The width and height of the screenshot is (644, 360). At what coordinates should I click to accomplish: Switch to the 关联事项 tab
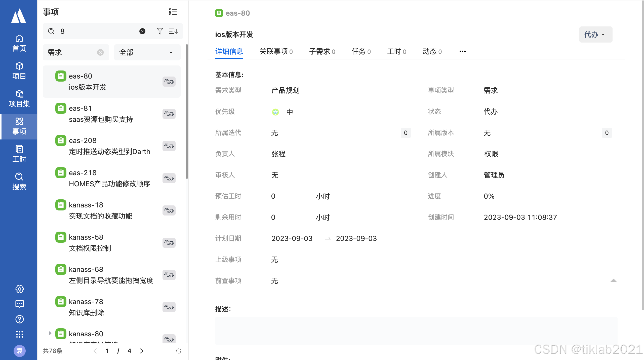pos(276,52)
